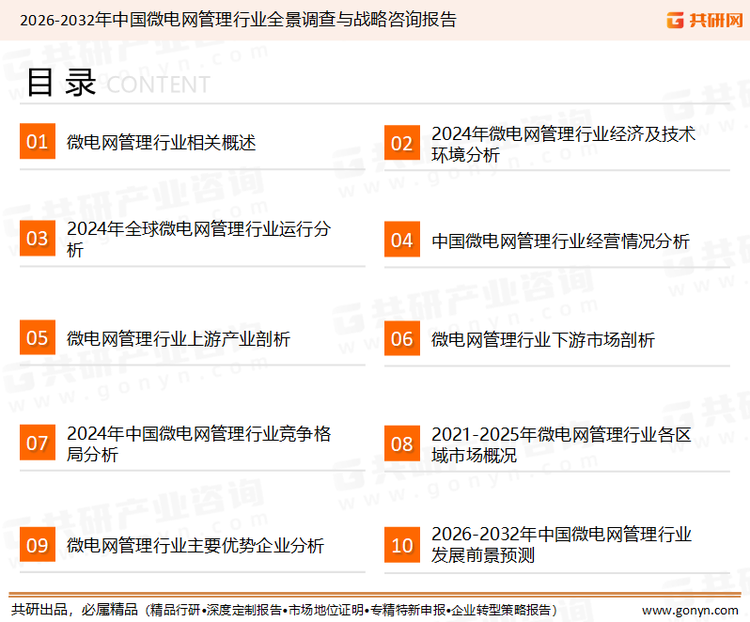Click the orange 06 number badge
The height and width of the screenshot is (622, 750).
(x=402, y=338)
